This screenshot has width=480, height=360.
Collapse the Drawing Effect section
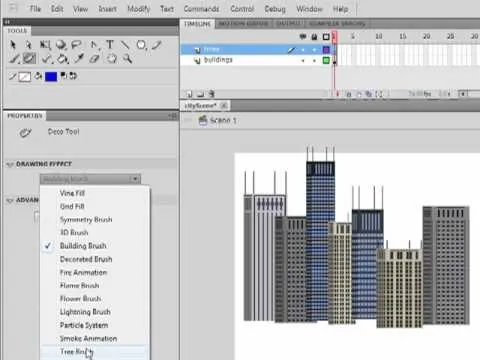(10, 164)
